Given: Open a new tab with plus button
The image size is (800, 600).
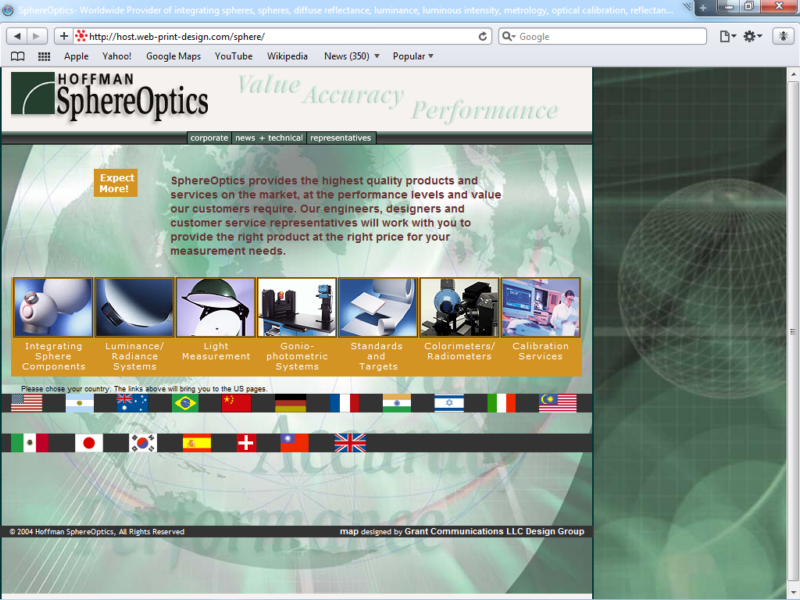Looking at the screenshot, I should (703, 8).
